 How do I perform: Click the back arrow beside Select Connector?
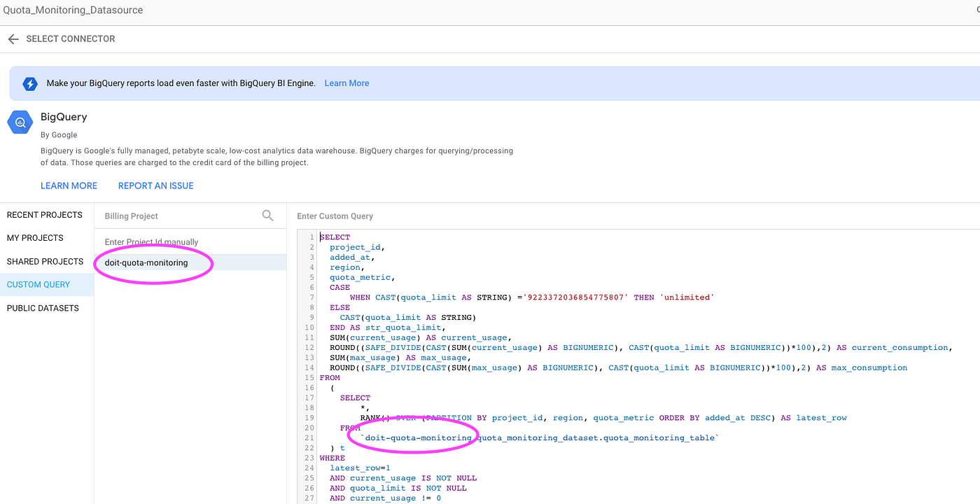tap(13, 39)
